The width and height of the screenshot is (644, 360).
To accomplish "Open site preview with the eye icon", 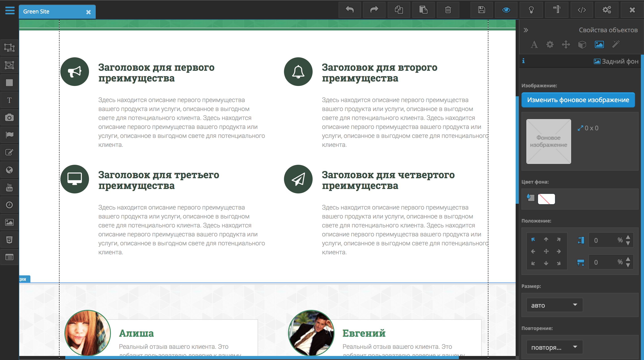I will point(506,10).
